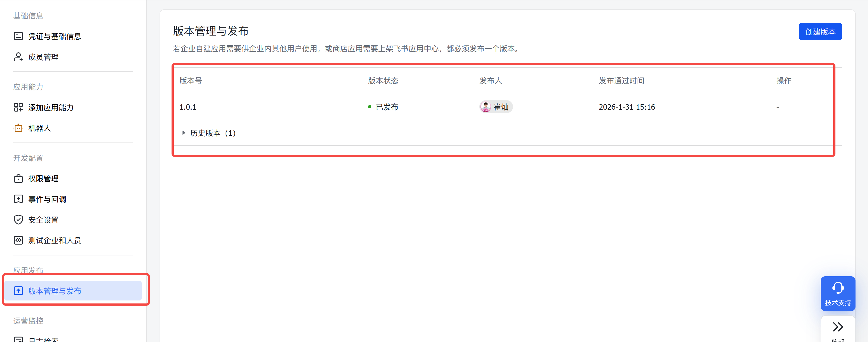The image size is (868, 342).
Task: Open publisher 崔灿 profile
Action: coord(501,106)
